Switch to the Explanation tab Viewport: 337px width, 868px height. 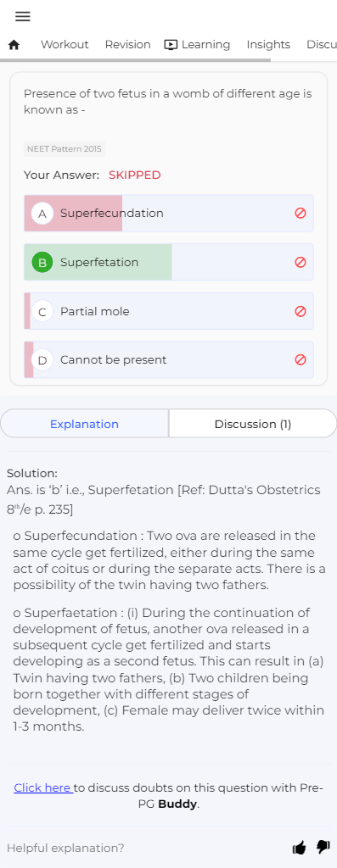coord(84,424)
